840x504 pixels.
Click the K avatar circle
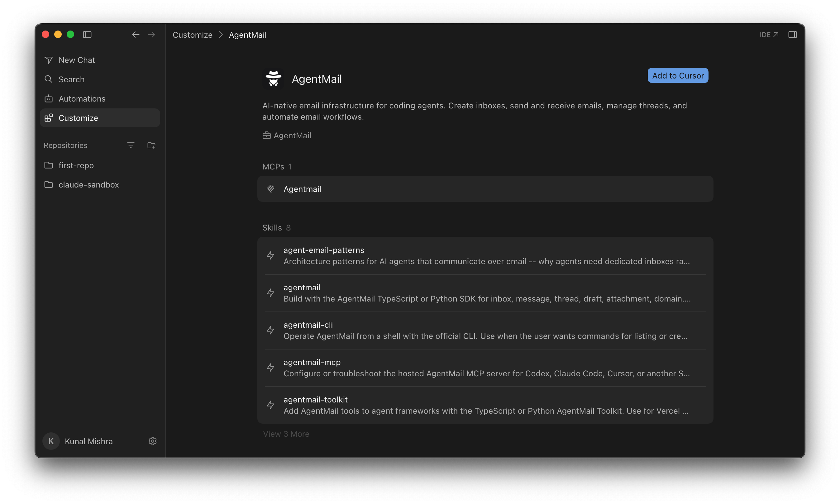51,441
